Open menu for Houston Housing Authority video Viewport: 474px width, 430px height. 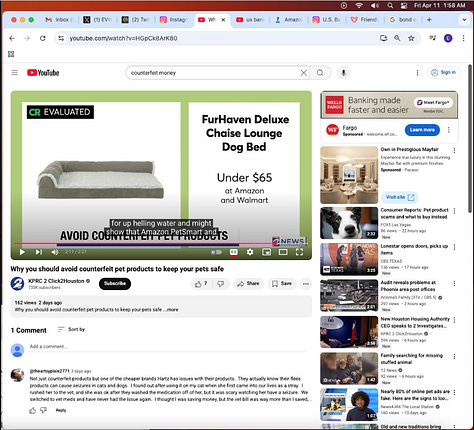pyautogui.click(x=454, y=320)
